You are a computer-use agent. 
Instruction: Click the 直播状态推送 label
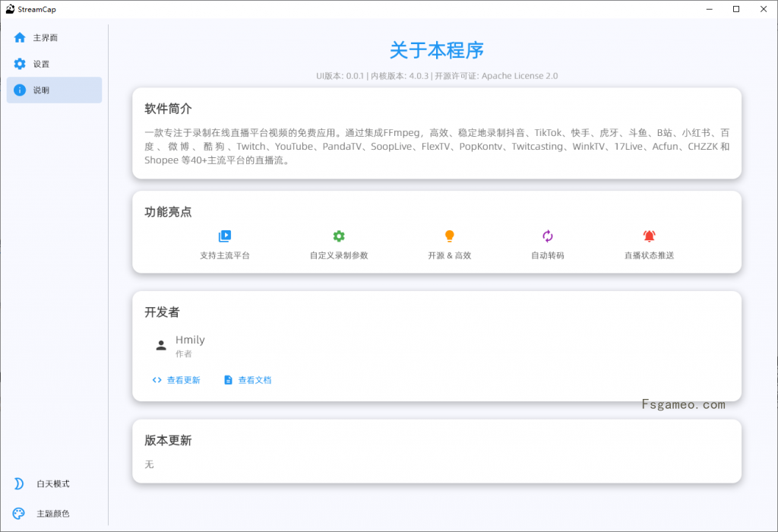click(649, 255)
